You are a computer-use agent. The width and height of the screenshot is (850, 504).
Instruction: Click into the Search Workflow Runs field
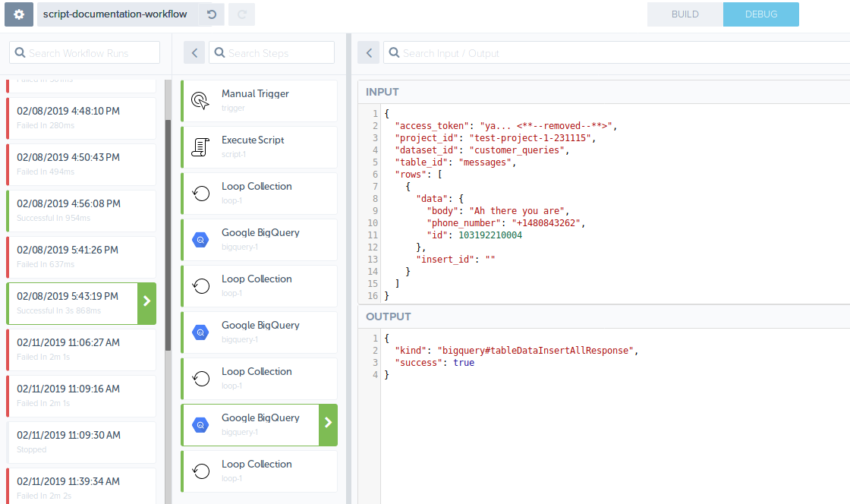[x=83, y=52]
